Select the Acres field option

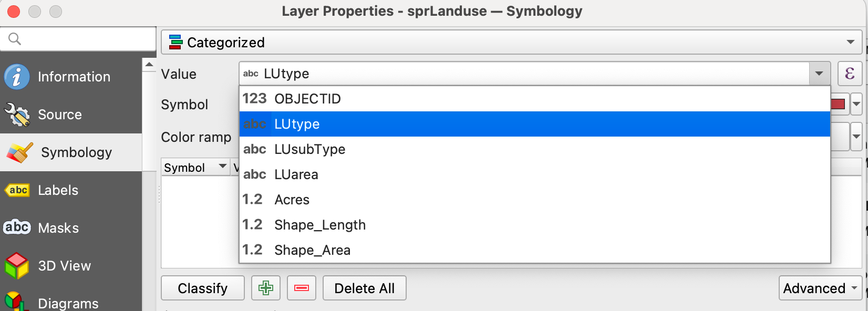(292, 200)
